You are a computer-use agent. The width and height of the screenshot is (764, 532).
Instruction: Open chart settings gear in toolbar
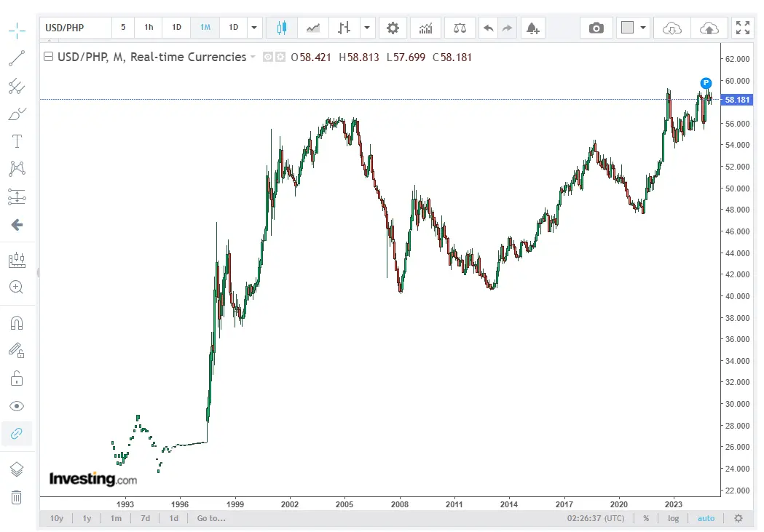tap(393, 28)
